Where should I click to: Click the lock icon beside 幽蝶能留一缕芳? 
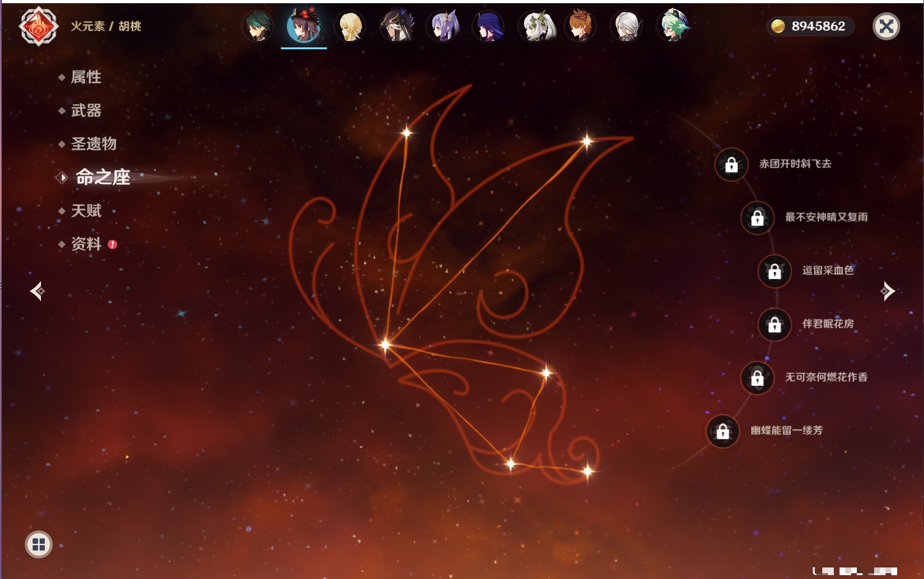point(723,431)
